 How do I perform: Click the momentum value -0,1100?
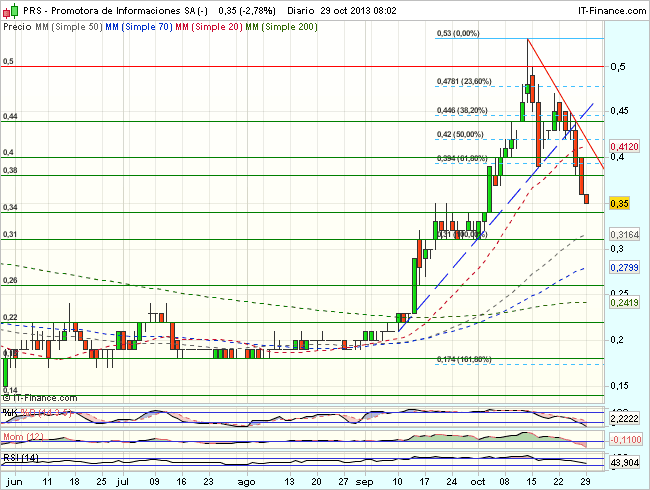coord(626,439)
